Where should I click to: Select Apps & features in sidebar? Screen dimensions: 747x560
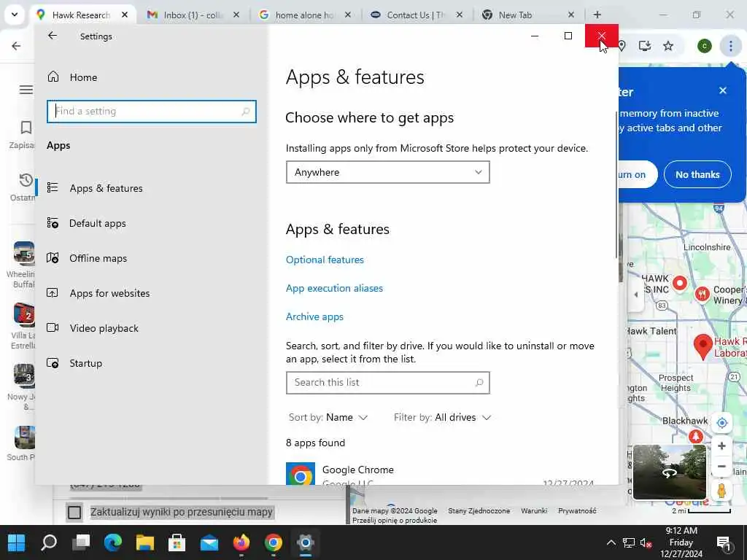point(106,188)
